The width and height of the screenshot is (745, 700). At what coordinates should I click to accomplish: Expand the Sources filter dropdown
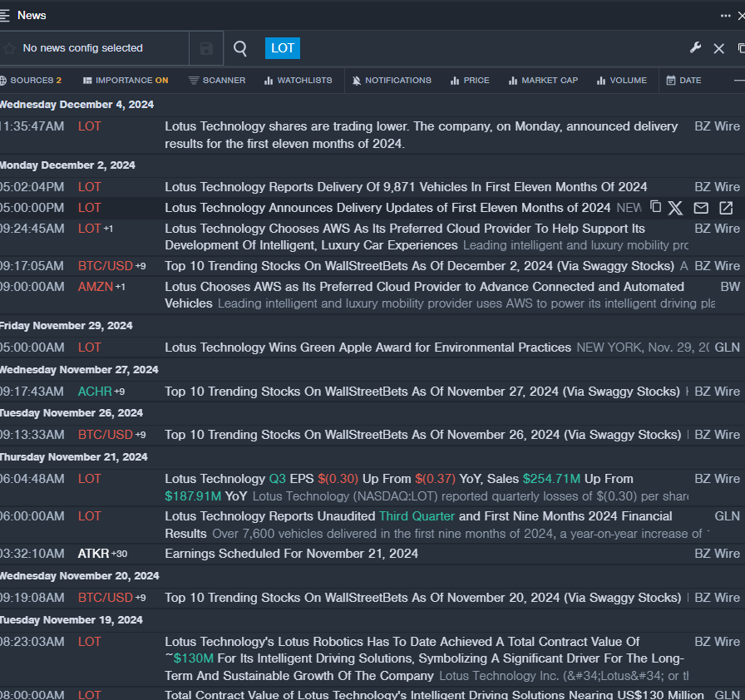[31, 81]
